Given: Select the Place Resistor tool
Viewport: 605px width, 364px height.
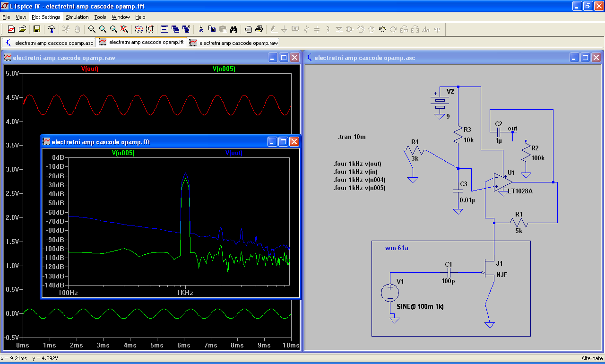Looking at the screenshot, I should (306, 29).
